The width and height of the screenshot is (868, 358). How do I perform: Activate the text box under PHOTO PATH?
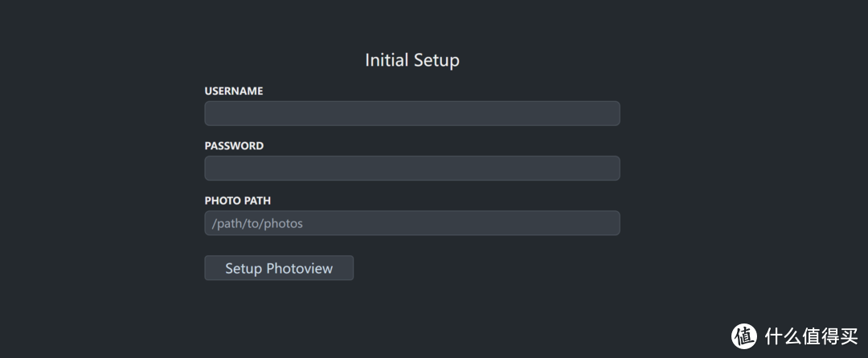411,223
